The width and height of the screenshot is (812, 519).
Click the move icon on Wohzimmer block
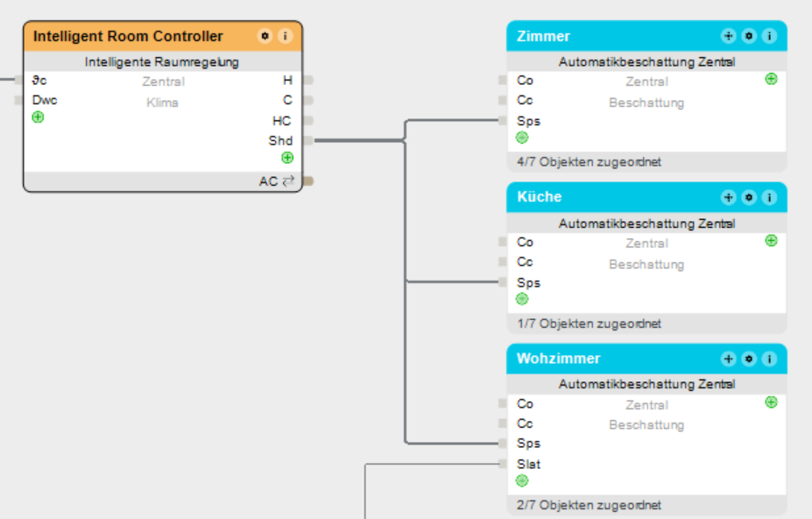(x=728, y=359)
